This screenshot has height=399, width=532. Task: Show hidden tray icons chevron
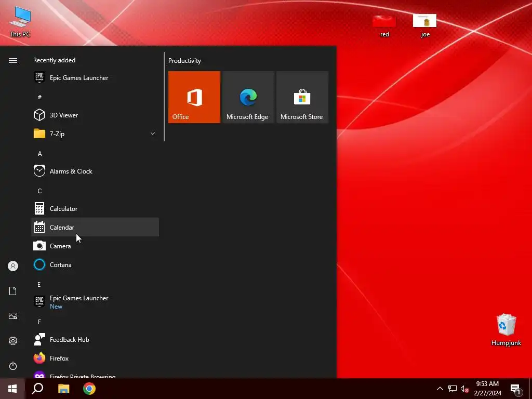[440, 389]
